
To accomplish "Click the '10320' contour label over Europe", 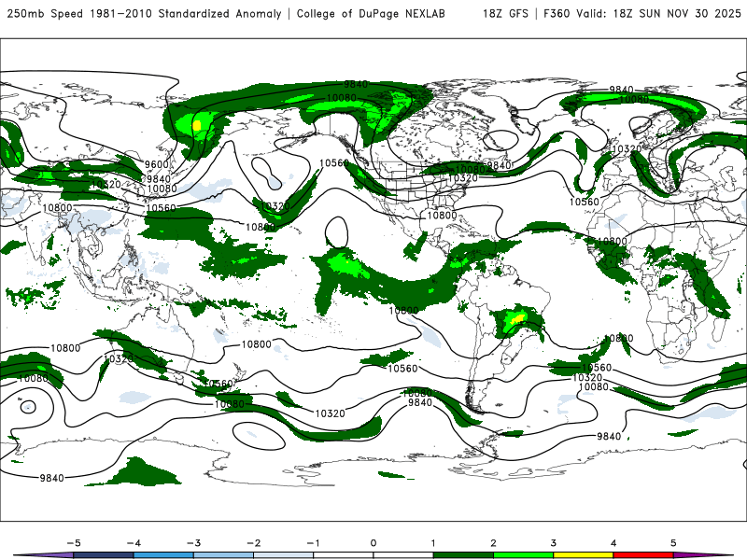I will (x=627, y=148).
